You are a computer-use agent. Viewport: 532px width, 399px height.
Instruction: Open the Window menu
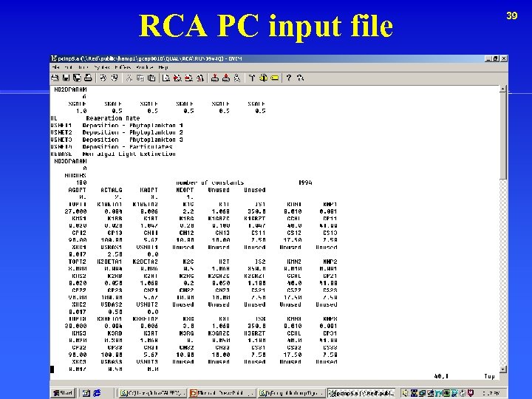(x=145, y=67)
